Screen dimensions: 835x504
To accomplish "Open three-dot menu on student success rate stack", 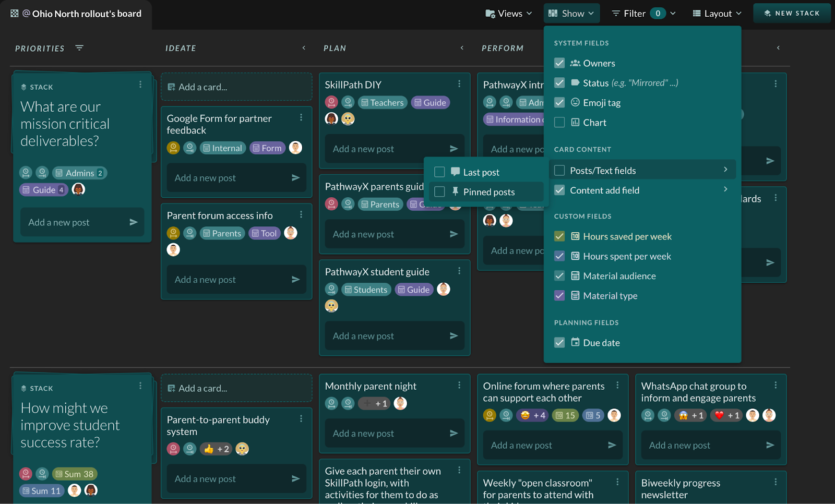I will [140, 386].
